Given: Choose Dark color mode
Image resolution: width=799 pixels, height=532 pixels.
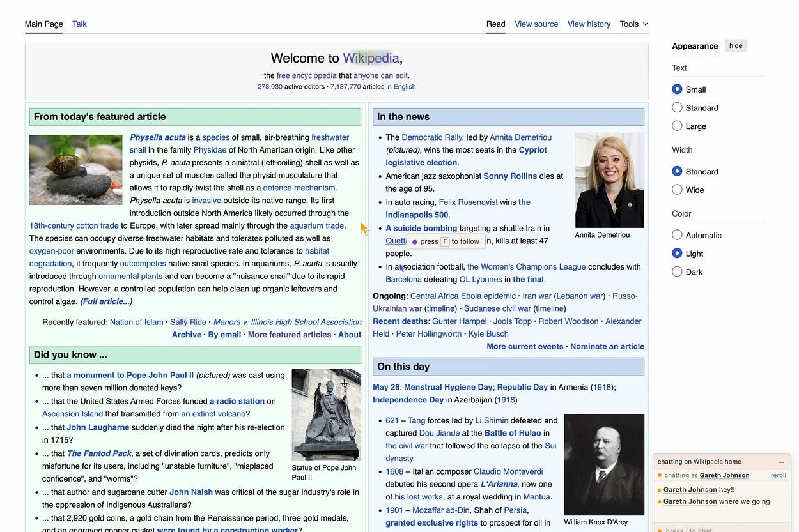Looking at the screenshot, I should [x=677, y=271].
